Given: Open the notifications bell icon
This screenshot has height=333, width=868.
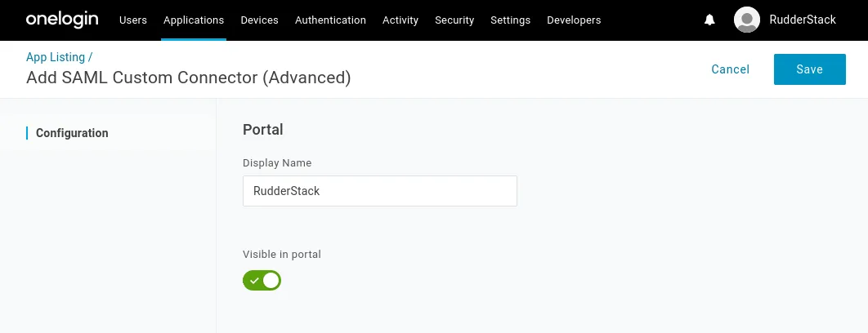Looking at the screenshot, I should coord(709,20).
